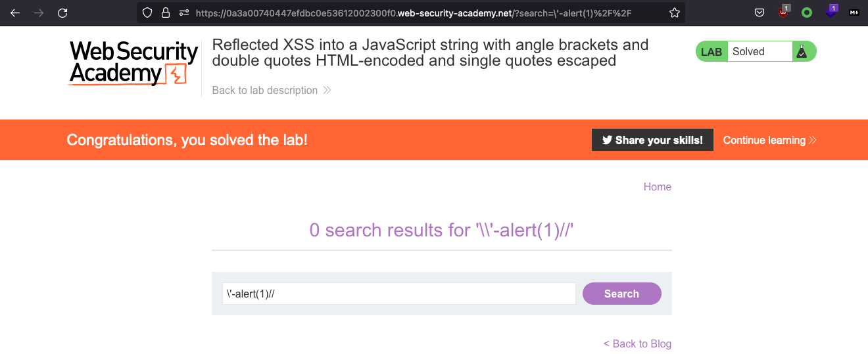Open the Pocket save icon
The image size is (868, 354).
(759, 12)
